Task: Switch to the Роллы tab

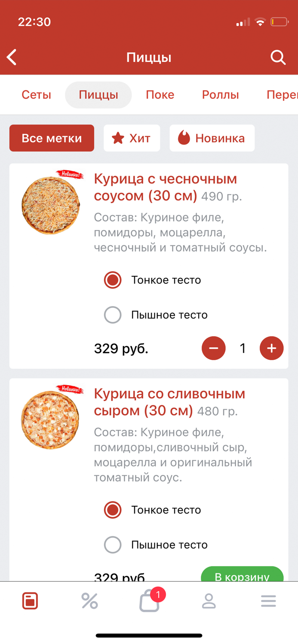Action: click(x=220, y=95)
